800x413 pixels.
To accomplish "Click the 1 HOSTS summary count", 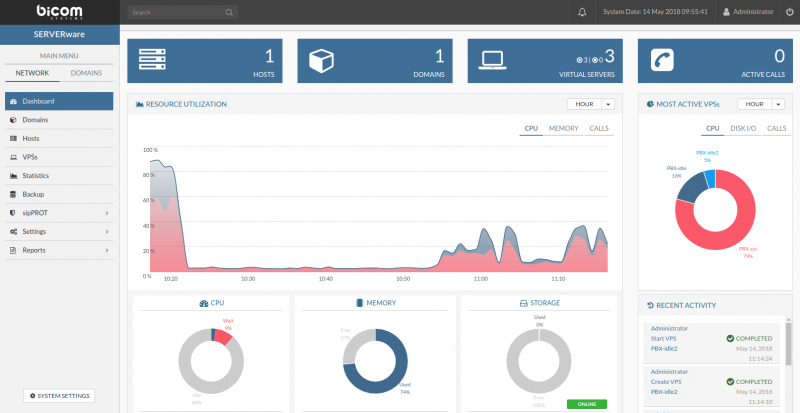I will click(270, 56).
